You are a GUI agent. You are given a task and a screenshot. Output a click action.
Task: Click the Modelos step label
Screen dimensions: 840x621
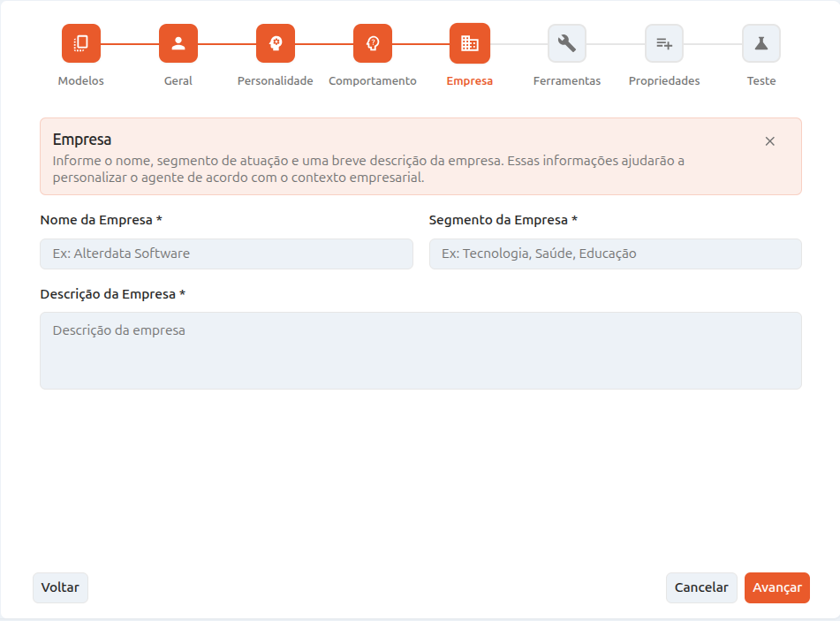[81, 81]
